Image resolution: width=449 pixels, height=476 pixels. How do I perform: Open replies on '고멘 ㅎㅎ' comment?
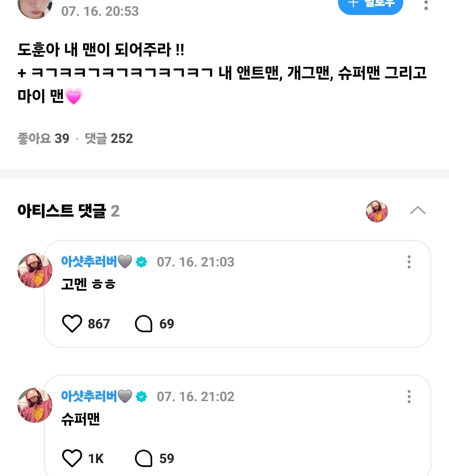[144, 323]
